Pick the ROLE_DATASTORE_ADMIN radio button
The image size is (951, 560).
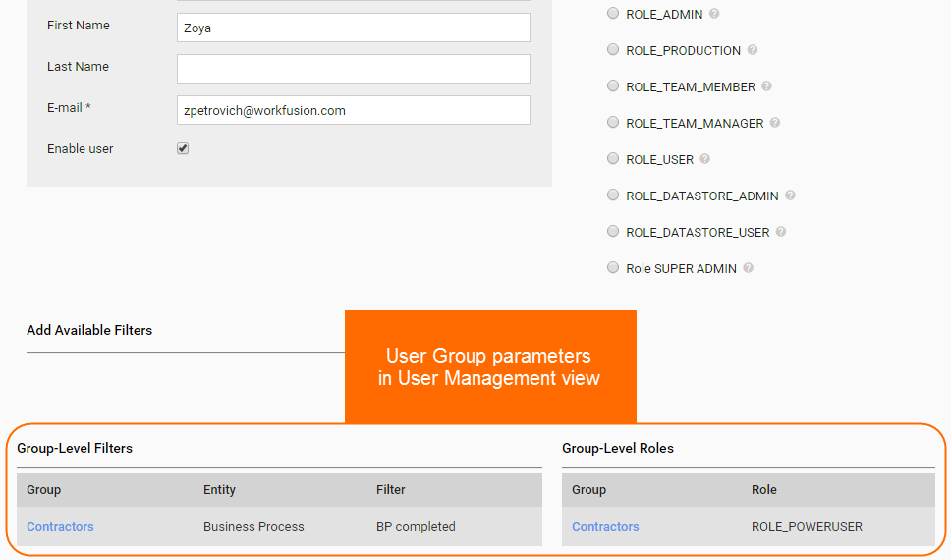click(x=613, y=195)
